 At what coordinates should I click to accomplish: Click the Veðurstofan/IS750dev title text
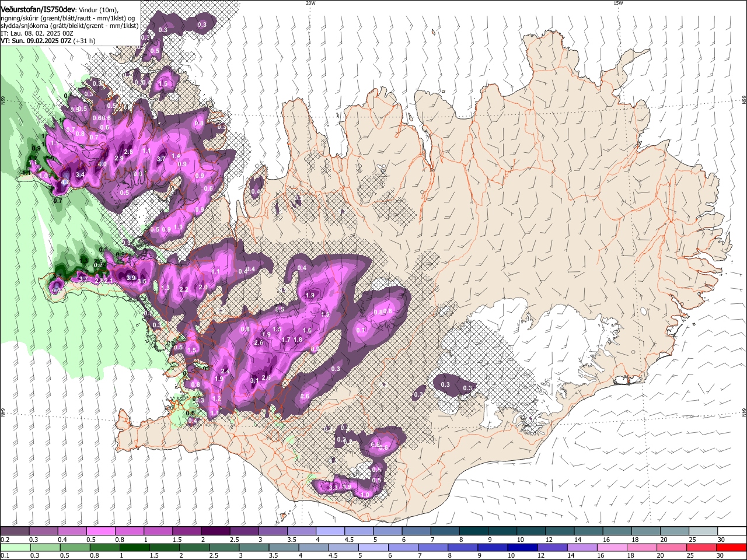(x=38, y=9)
